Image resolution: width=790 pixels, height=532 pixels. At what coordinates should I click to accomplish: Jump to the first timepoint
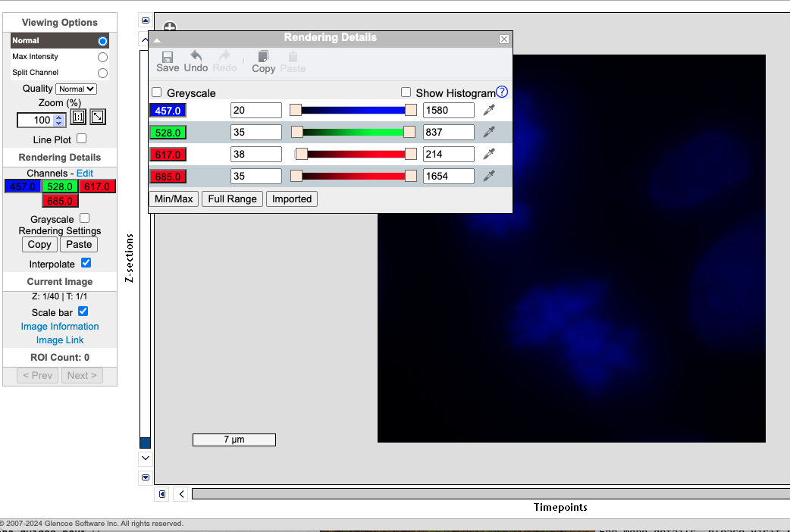pos(162,494)
